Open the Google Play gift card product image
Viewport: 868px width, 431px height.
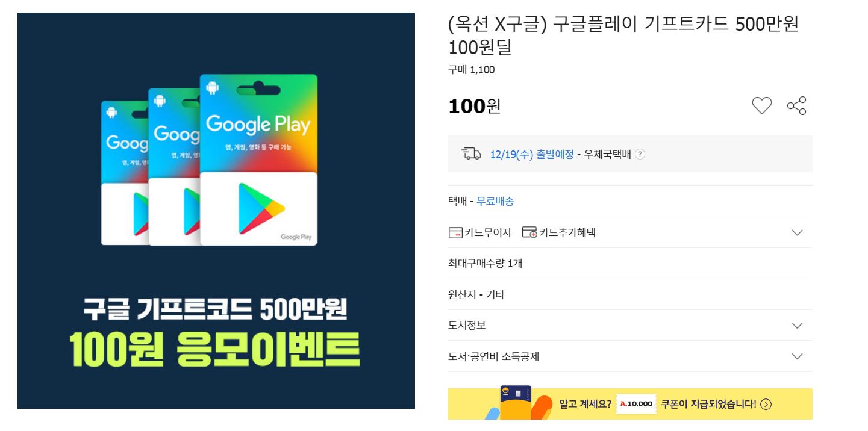216,211
